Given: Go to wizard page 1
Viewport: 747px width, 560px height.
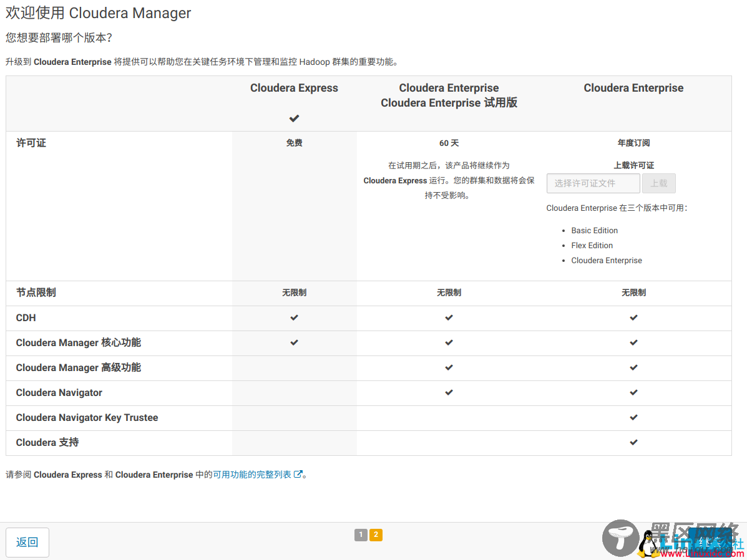Looking at the screenshot, I should coord(361,535).
